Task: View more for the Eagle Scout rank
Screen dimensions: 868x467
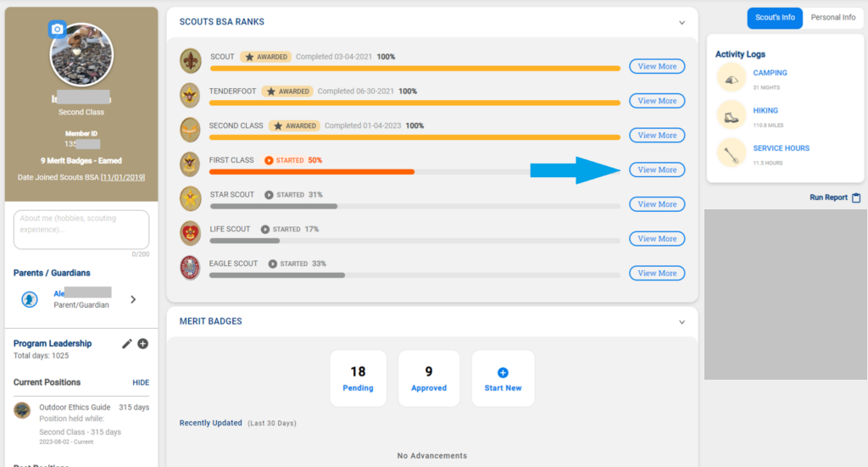Action: [x=657, y=274]
